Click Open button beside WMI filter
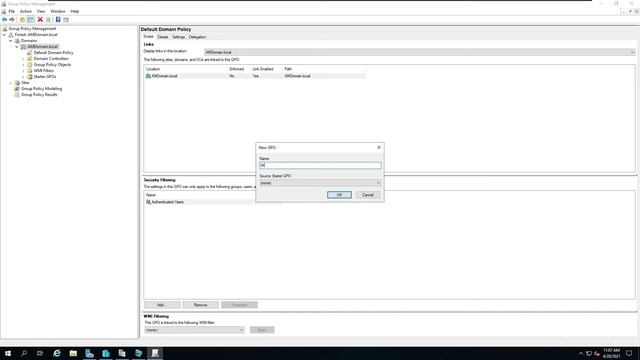The height and width of the screenshot is (360, 640). tap(262, 330)
